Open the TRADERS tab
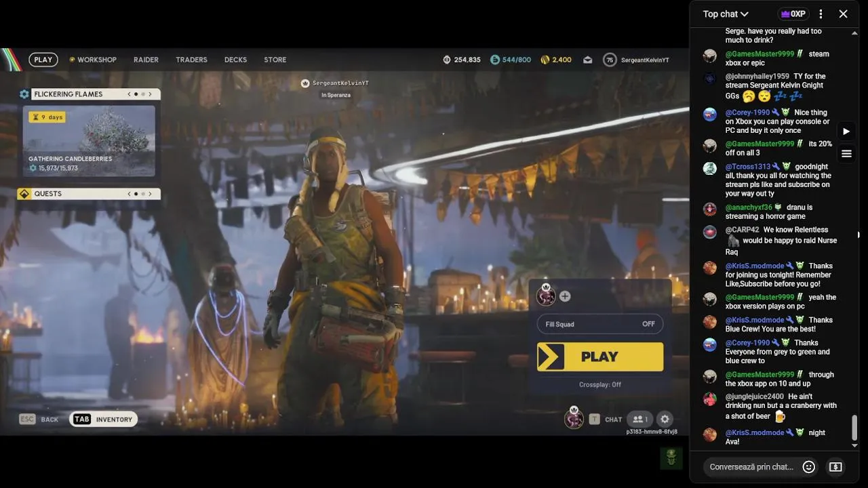868x488 pixels. pyautogui.click(x=191, y=60)
